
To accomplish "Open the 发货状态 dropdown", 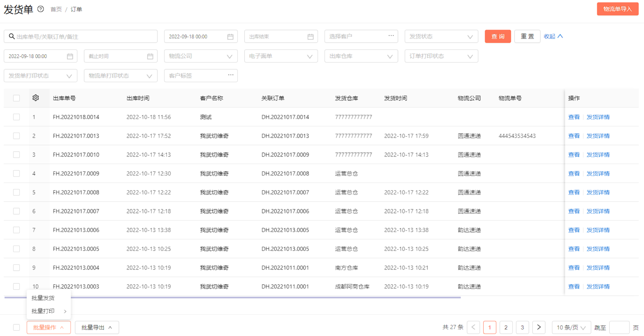I will pos(441,36).
